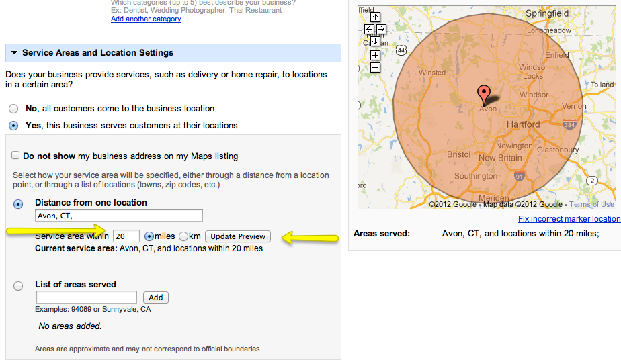The height and width of the screenshot is (364, 621).
Task: Zoom out on the map
Action: tap(375, 67)
